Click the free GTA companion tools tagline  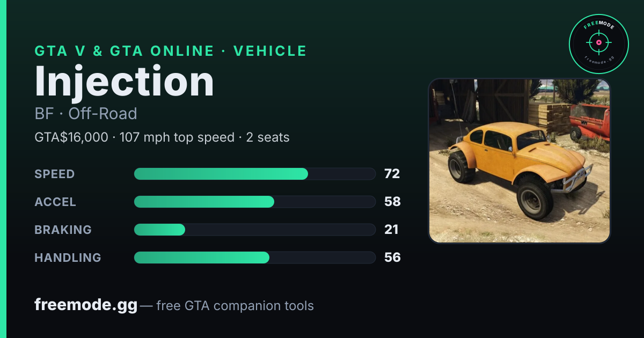tap(235, 306)
